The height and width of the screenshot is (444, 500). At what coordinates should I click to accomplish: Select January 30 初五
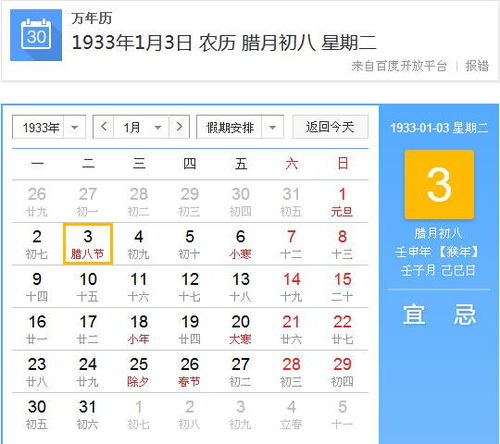pos(37,415)
